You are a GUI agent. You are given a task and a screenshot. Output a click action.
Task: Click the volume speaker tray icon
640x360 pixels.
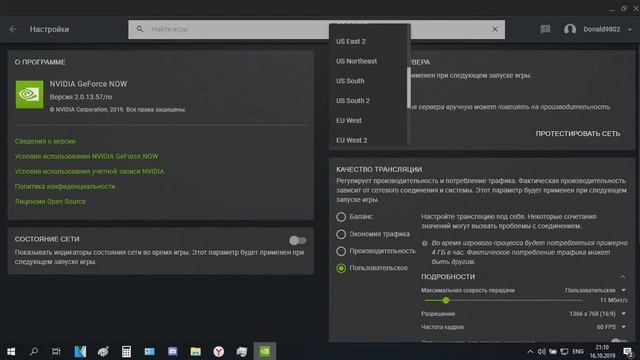pos(541,351)
